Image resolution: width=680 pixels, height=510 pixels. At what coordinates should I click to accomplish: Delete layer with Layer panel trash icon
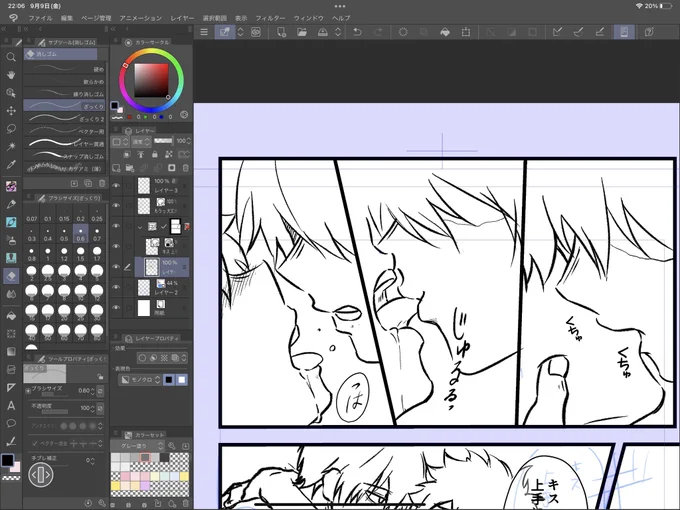pyautogui.click(x=186, y=168)
